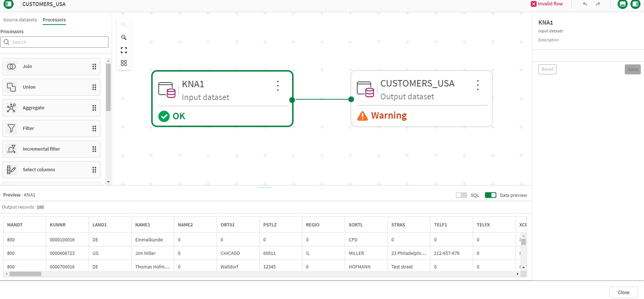
Task: Click the processor Search field
Action: tap(54, 42)
